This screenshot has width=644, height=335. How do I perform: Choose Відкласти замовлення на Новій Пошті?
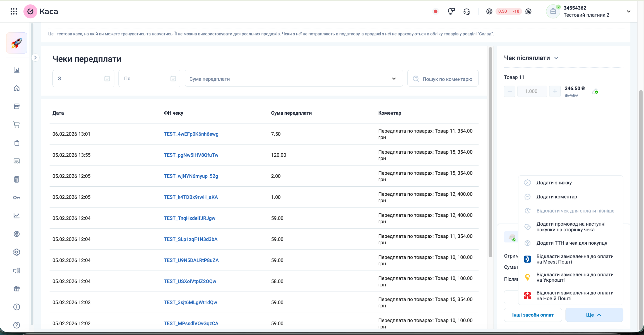575,296
